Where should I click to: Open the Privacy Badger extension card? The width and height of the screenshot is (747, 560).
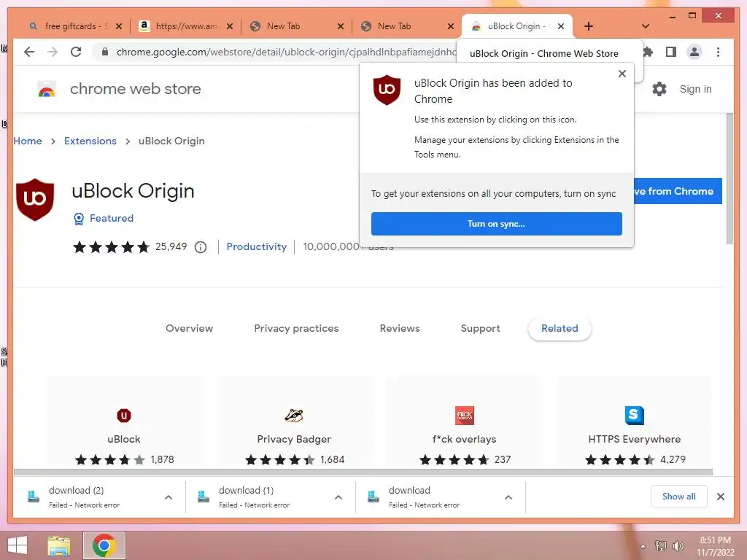(294, 421)
